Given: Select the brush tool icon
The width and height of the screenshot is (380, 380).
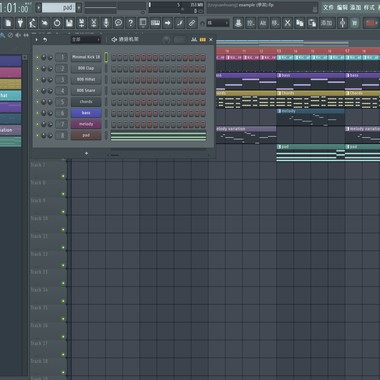Looking at the screenshot, I should pyautogui.click(x=180, y=23).
